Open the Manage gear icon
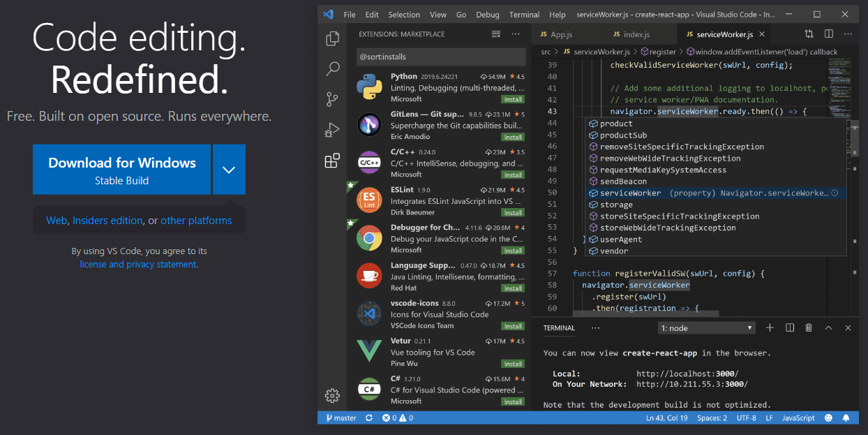Viewport: 868px width, 435px height. tap(332, 395)
